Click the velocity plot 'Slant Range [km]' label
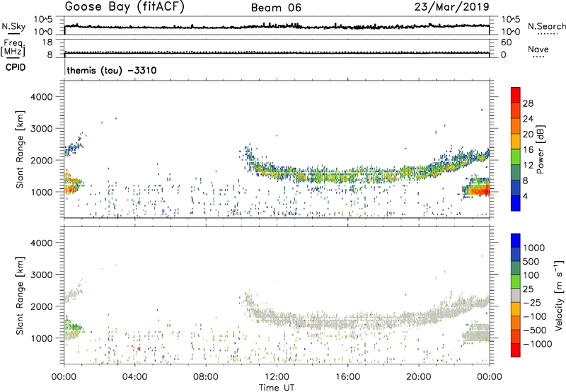Screen dimensions: 566x392 coord(20,295)
